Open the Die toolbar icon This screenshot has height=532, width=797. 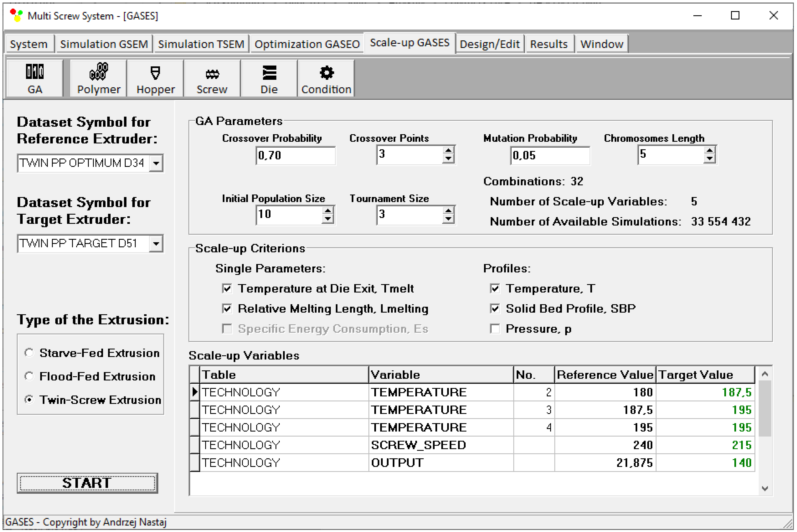click(269, 78)
